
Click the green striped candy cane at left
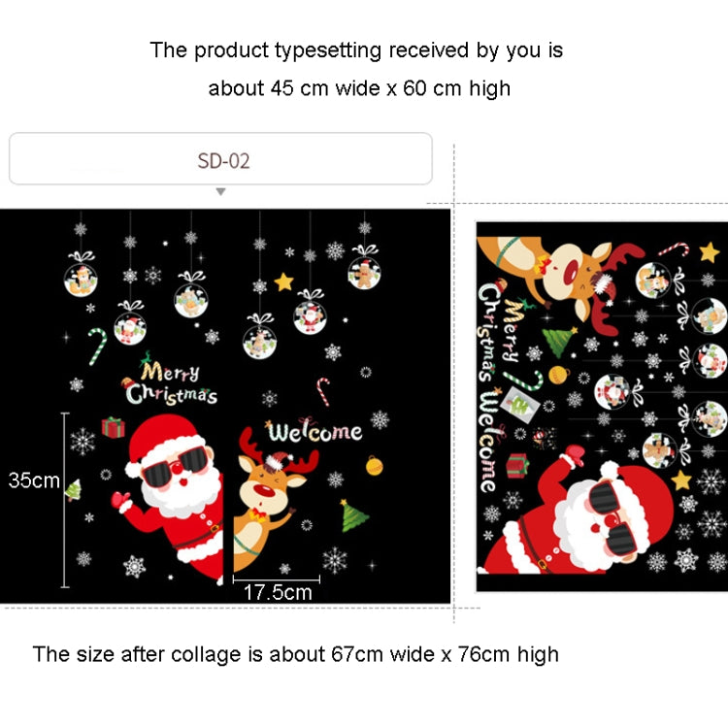pos(97,346)
